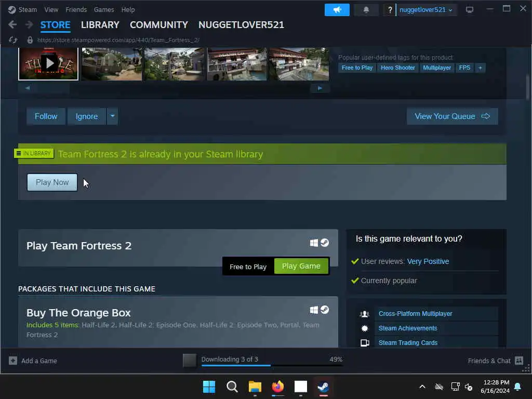
Task: Click the Play Now button
Action: (52, 182)
